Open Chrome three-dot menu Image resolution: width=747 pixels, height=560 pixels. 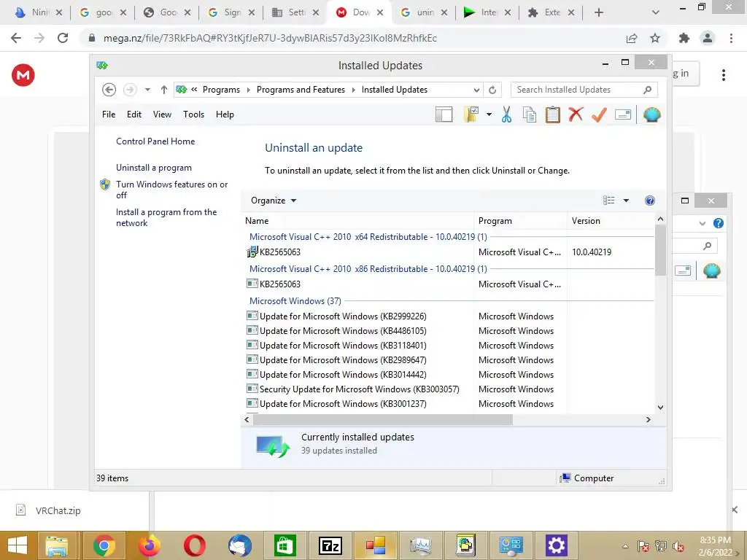(x=731, y=38)
